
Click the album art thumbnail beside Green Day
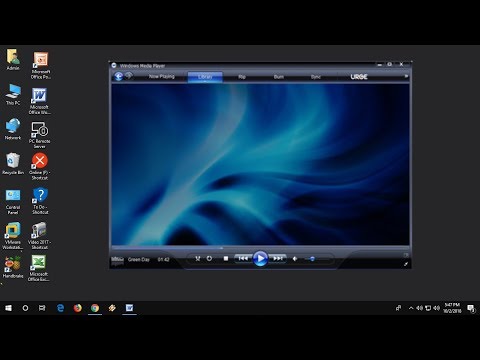click(117, 260)
